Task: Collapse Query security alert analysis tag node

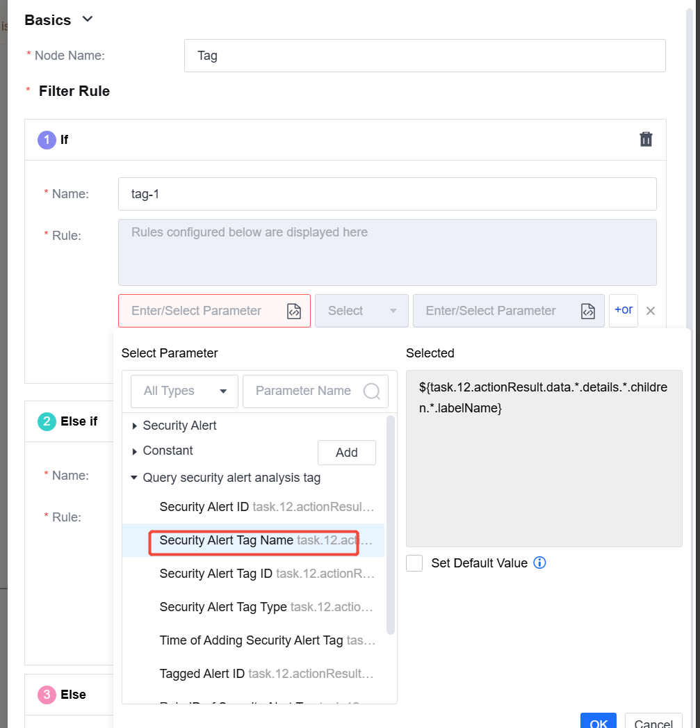Action: click(x=134, y=478)
